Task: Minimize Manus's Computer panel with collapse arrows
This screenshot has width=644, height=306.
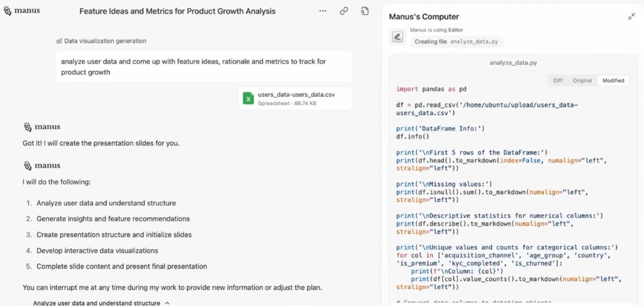Action: coord(631,16)
